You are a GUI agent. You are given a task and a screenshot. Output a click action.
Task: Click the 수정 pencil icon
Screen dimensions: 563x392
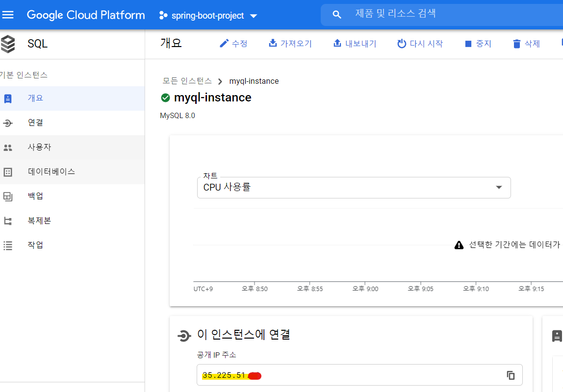click(224, 44)
